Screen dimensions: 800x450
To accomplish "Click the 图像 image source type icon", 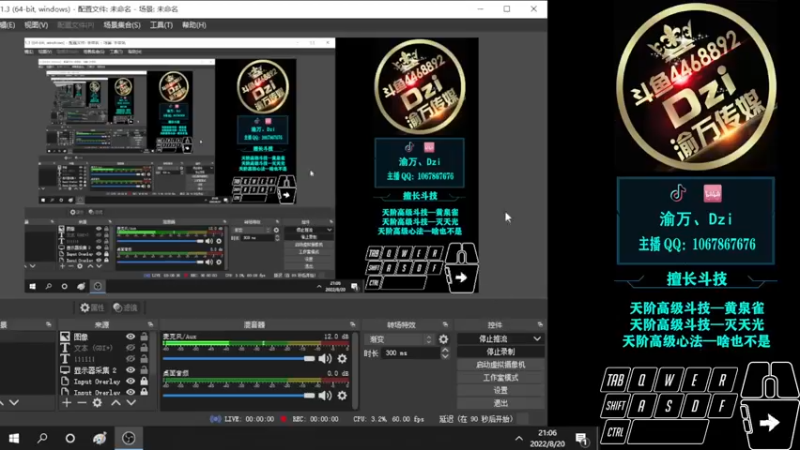I will [65, 336].
